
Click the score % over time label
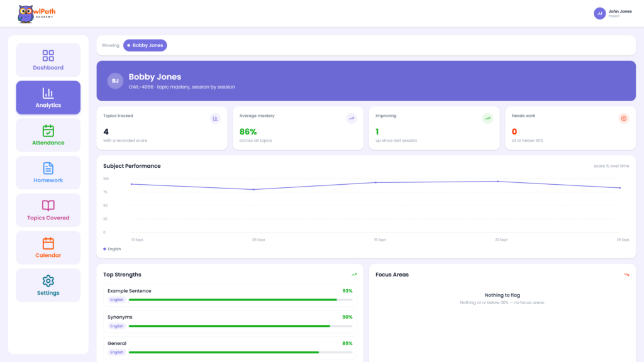point(611,166)
